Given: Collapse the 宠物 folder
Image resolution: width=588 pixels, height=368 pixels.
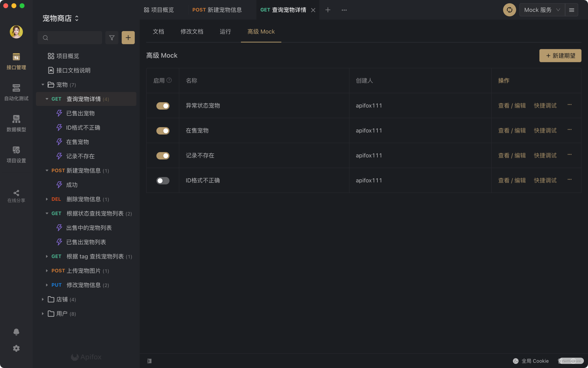Looking at the screenshot, I should [43, 85].
